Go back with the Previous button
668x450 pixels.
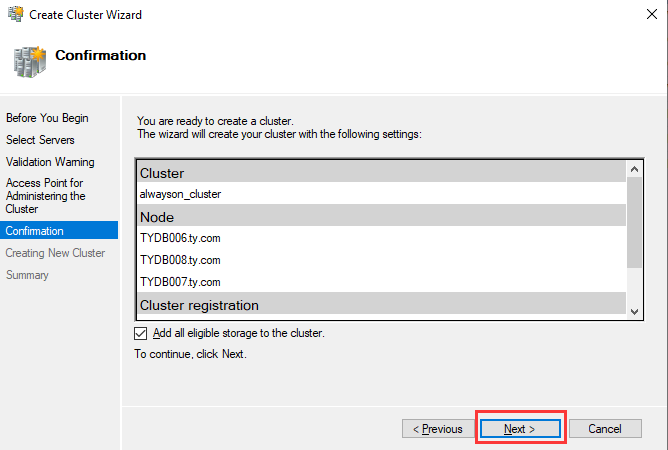point(437,429)
